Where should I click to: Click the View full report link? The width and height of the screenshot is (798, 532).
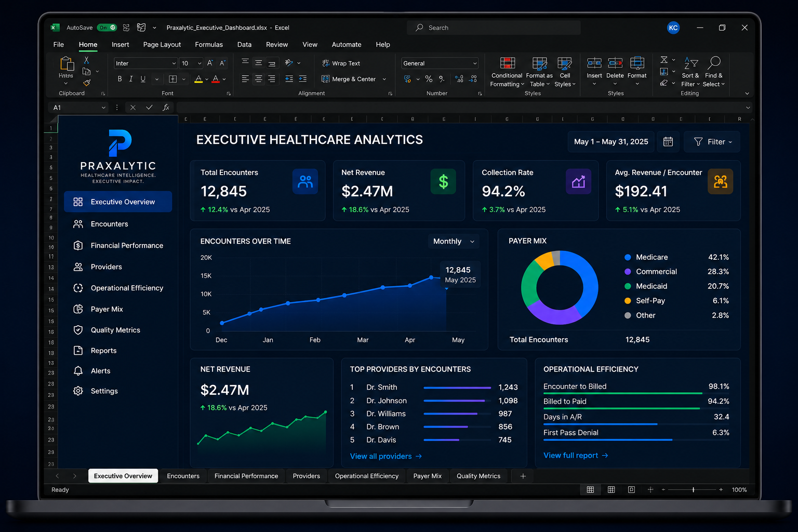[576, 455]
